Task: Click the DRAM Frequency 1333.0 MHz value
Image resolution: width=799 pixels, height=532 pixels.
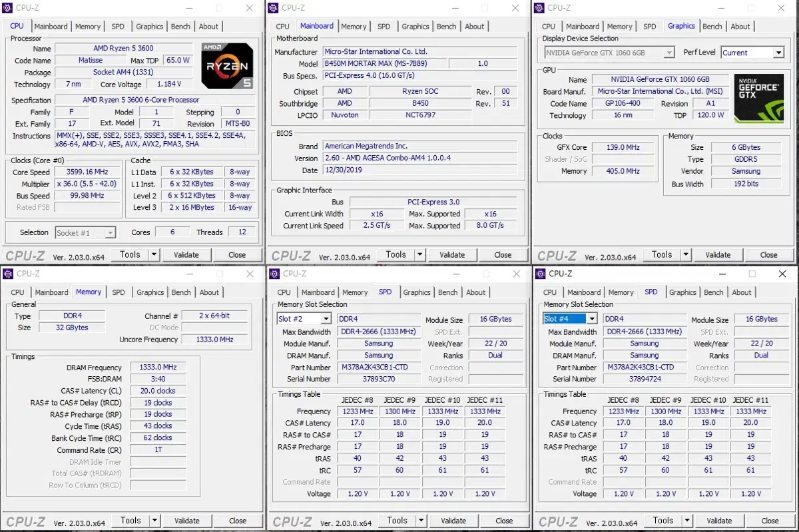Action: (x=158, y=368)
